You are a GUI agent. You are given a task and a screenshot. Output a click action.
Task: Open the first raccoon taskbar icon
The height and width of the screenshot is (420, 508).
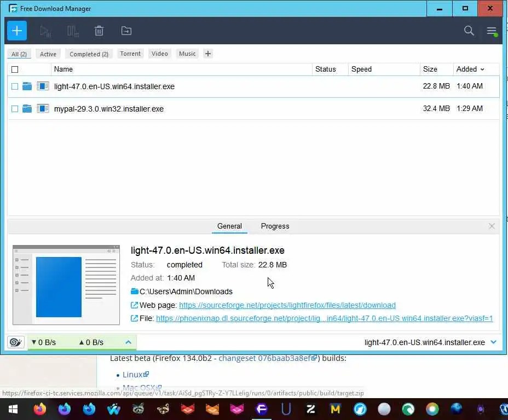[138, 409]
